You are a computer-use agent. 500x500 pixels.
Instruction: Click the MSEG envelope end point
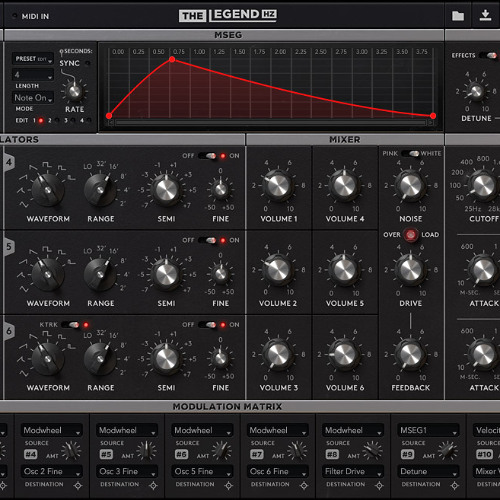coord(433,116)
